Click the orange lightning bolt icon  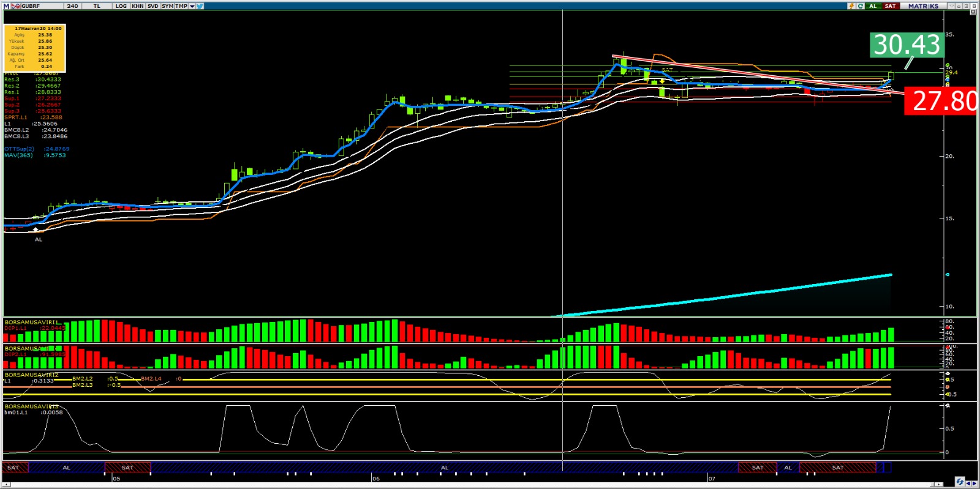(x=851, y=6)
